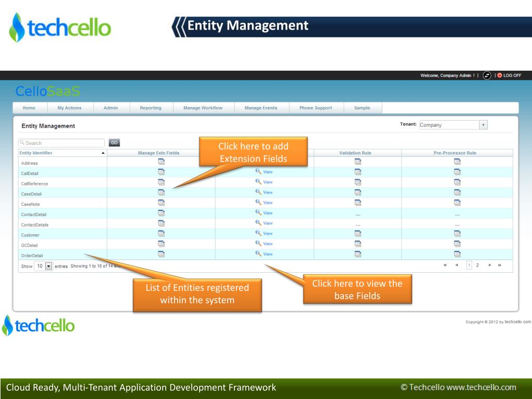Open the Manage Events menu
532x399 pixels.
tap(261, 108)
